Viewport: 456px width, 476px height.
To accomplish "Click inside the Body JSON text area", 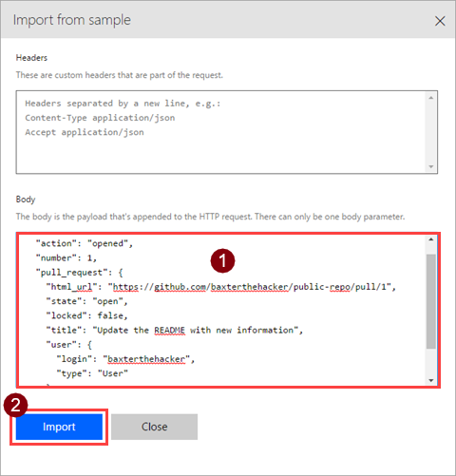I will 221,310.
